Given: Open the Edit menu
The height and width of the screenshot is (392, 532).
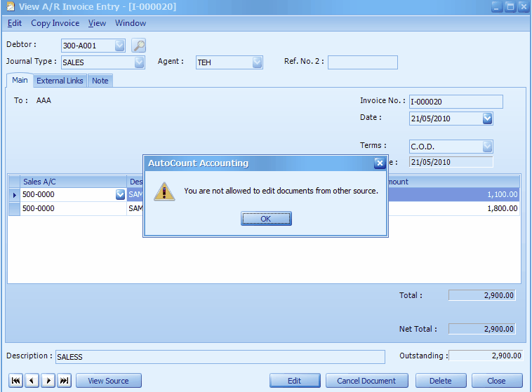Looking at the screenshot, I should (x=15, y=23).
